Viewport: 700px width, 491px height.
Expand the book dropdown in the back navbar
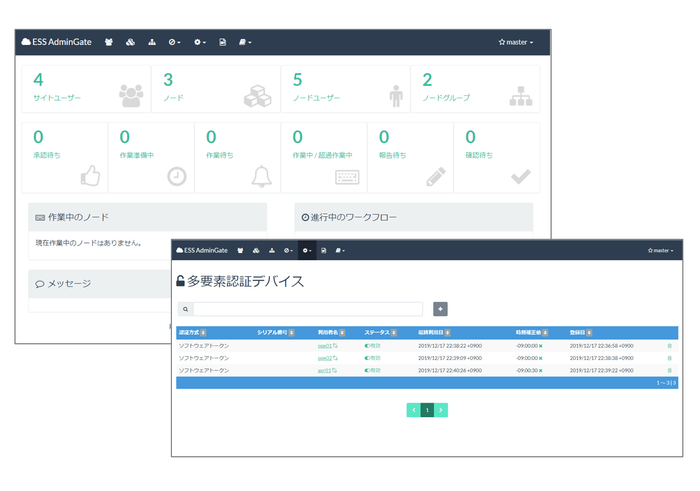245,43
